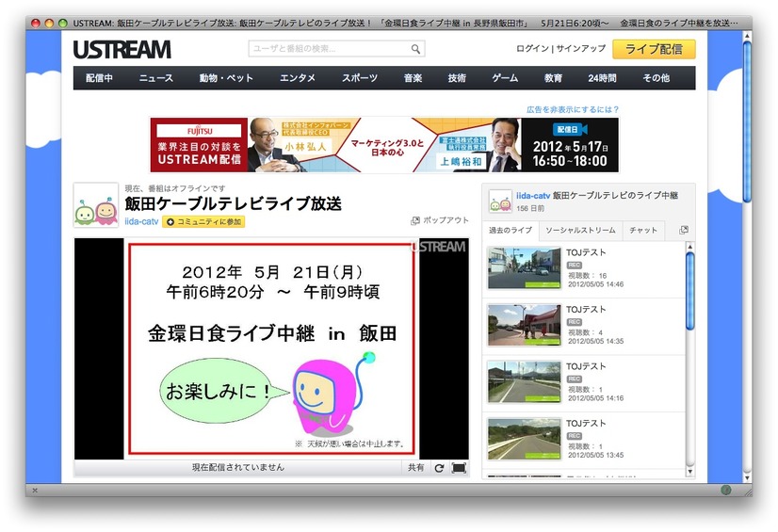Click the green zoom button of the window
This screenshot has width=778, height=532.
62,23
